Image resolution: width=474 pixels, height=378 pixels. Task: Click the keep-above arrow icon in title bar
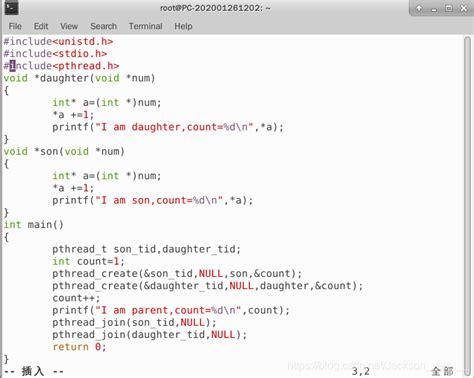pos(419,8)
